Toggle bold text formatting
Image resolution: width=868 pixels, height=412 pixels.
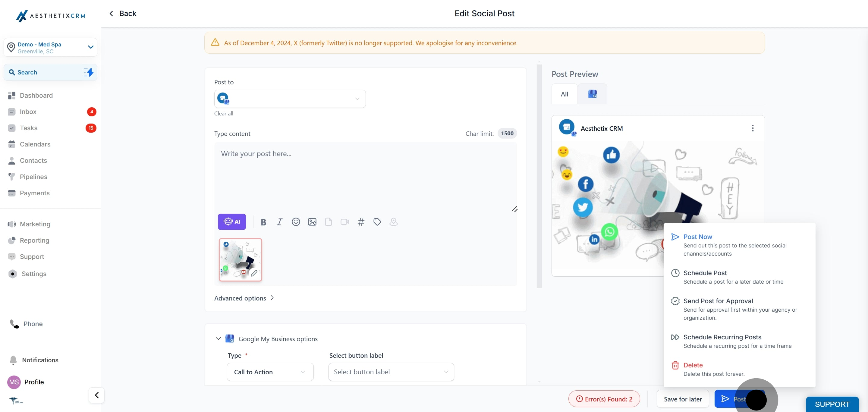(263, 222)
